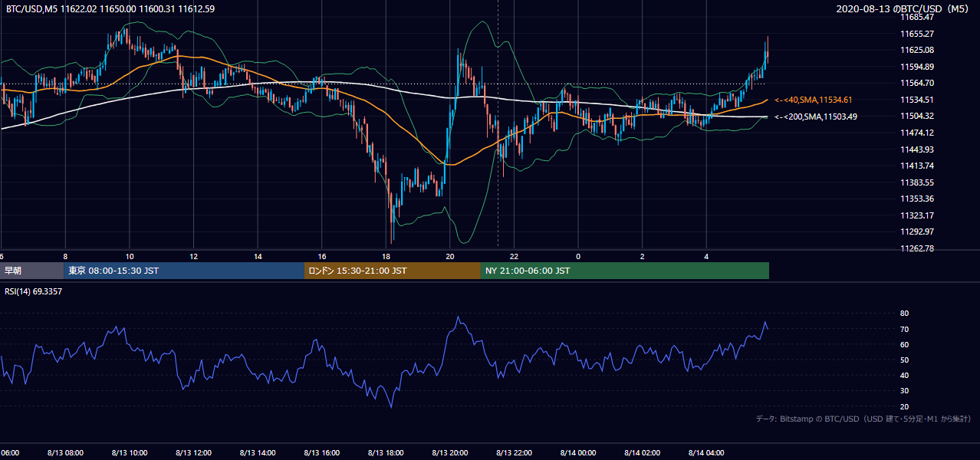
Task: Click the RSI scale value 20
Action: pyautogui.click(x=904, y=406)
